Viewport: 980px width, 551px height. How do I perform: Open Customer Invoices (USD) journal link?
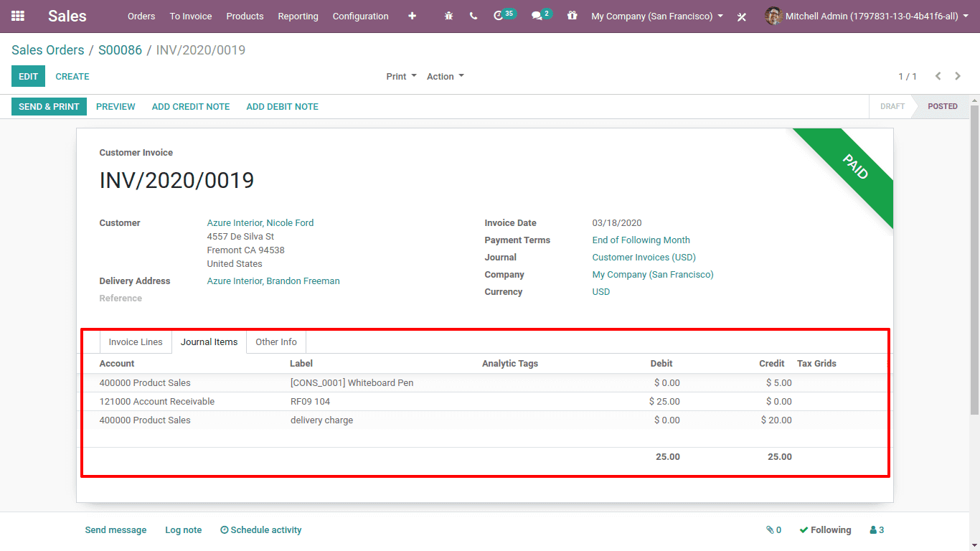pyautogui.click(x=644, y=258)
